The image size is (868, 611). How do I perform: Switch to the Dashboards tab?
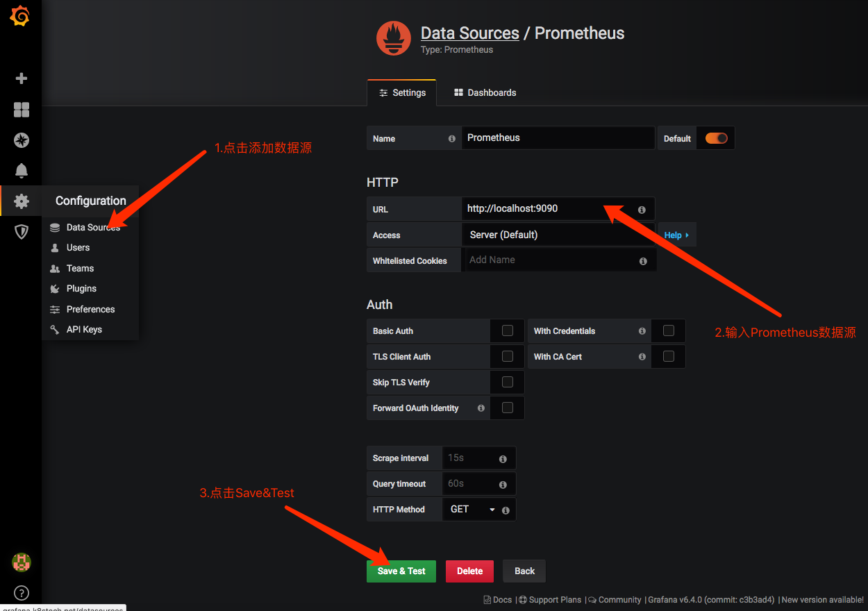[484, 92]
